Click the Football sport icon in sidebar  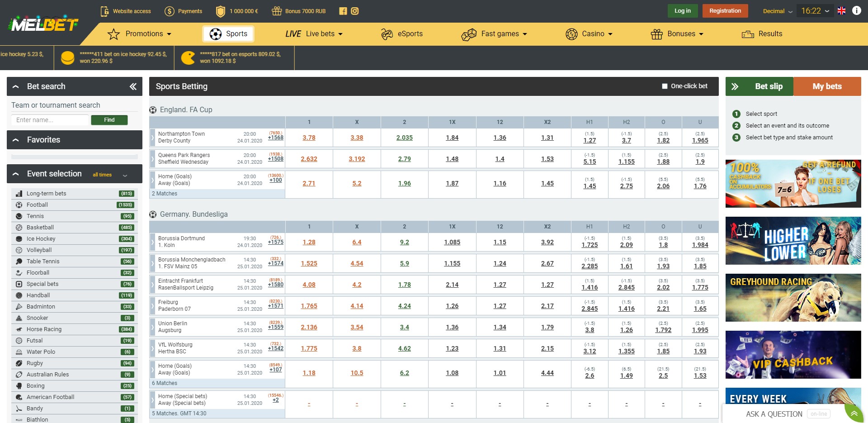click(x=19, y=205)
